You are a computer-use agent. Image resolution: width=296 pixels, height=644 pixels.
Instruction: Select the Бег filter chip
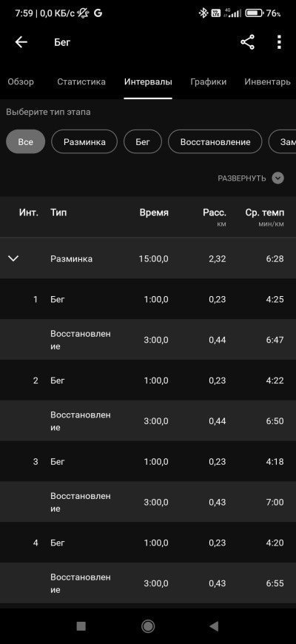click(x=143, y=141)
